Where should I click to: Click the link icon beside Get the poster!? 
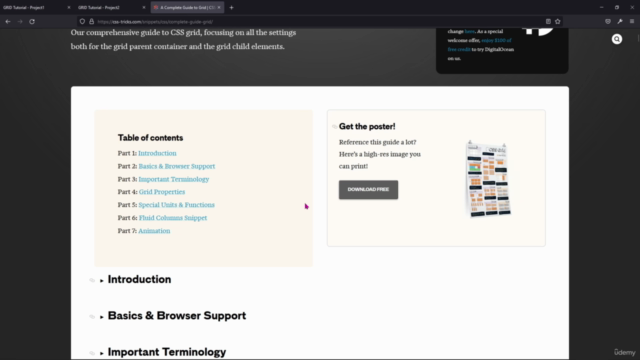click(334, 127)
